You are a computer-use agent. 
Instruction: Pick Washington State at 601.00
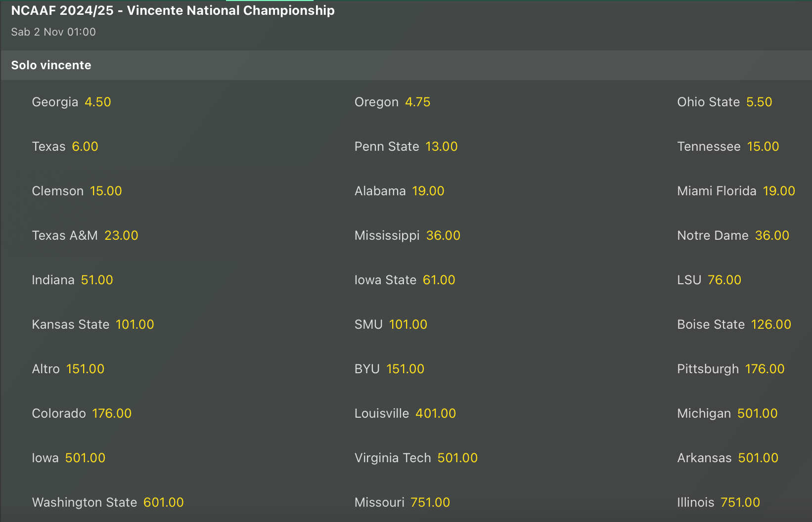click(x=107, y=502)
